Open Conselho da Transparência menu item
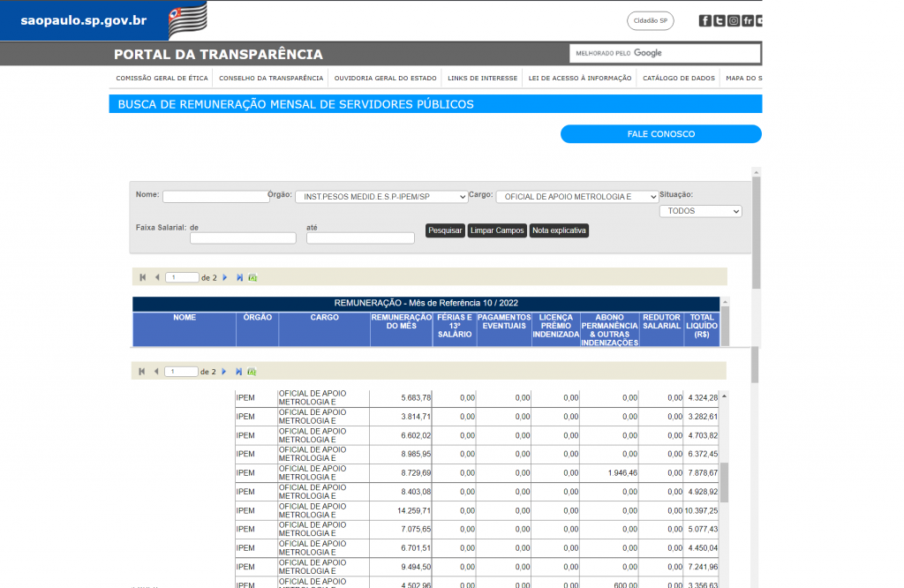 coord(271,79)
